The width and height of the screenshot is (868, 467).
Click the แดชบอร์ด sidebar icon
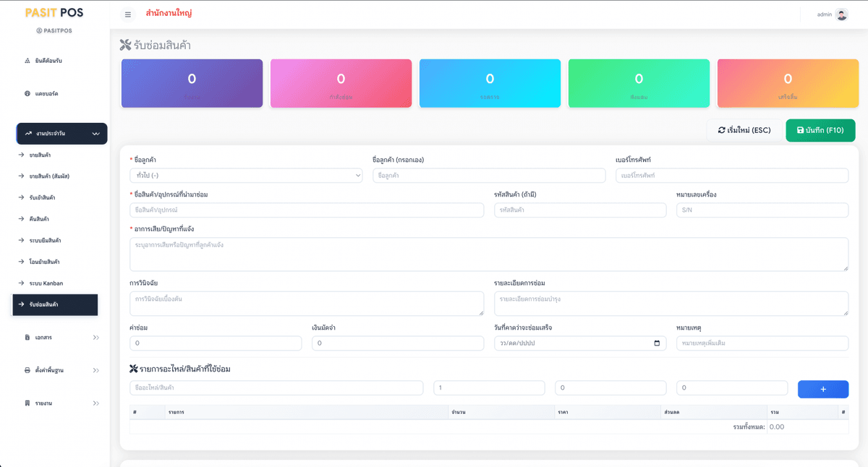27,94
